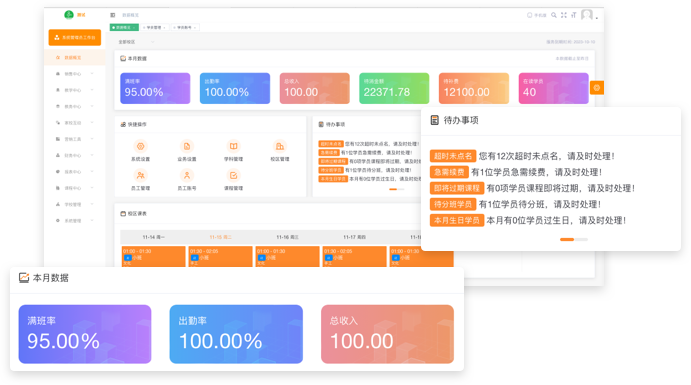Click the small carousel indicator in main 待办事项 card

pos(397,189)
